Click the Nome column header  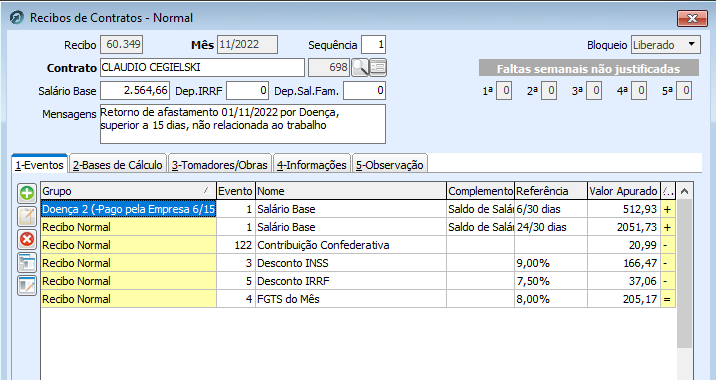pos(350,191)
